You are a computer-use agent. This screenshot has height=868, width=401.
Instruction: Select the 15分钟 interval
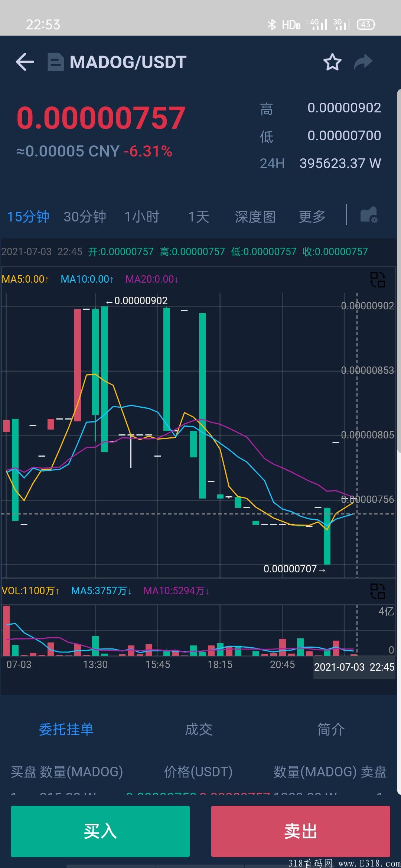[28, 217]
